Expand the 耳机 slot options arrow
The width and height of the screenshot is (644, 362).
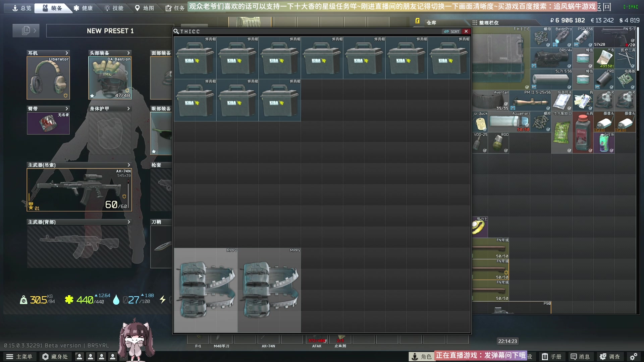pos(67,53)
